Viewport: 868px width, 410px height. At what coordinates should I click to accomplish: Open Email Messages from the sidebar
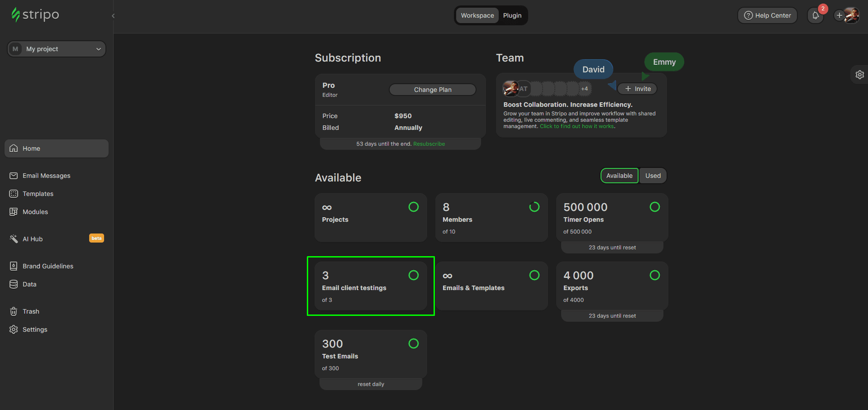[46, 176]
